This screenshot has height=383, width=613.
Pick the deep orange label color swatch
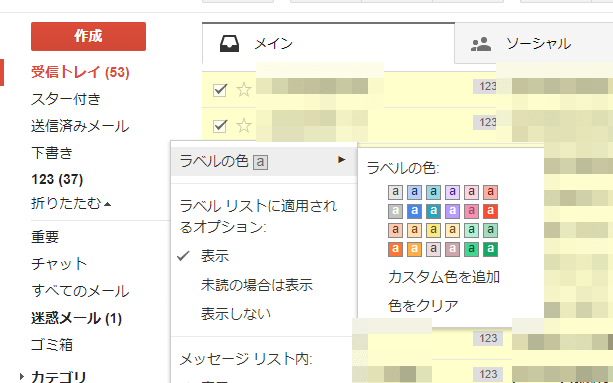point(395,249)
